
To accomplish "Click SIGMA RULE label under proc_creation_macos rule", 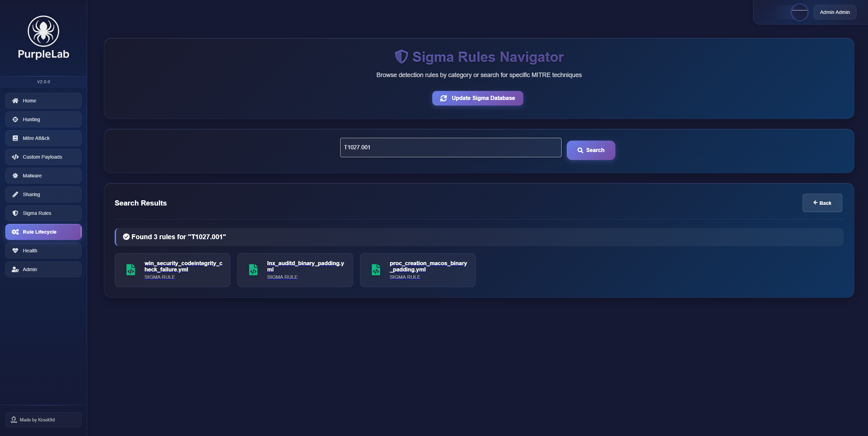I will pos(405,277).
